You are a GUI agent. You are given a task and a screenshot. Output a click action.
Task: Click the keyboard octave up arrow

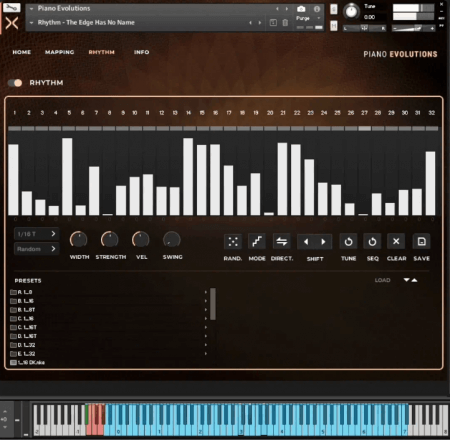[5, 412]
